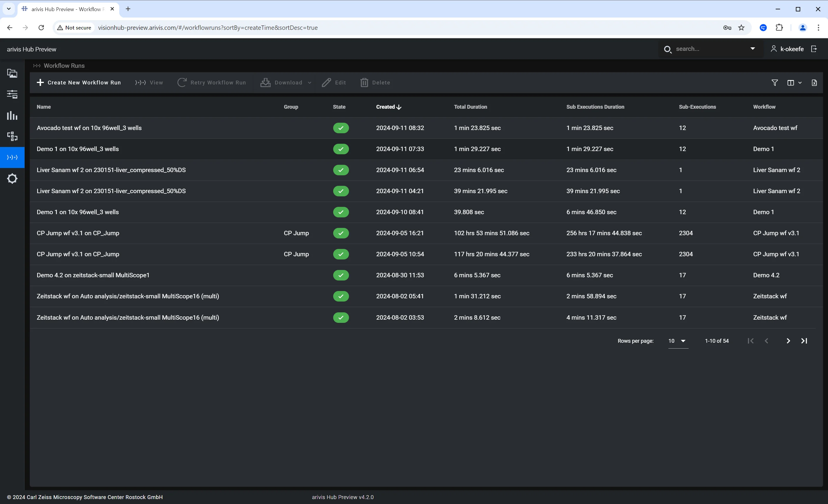Image resolution: width=828 pixels, height=504 pixels.
Task: Click Liver Sanam wf 2 workflow for 06:54 run
Action: (777, 170)
